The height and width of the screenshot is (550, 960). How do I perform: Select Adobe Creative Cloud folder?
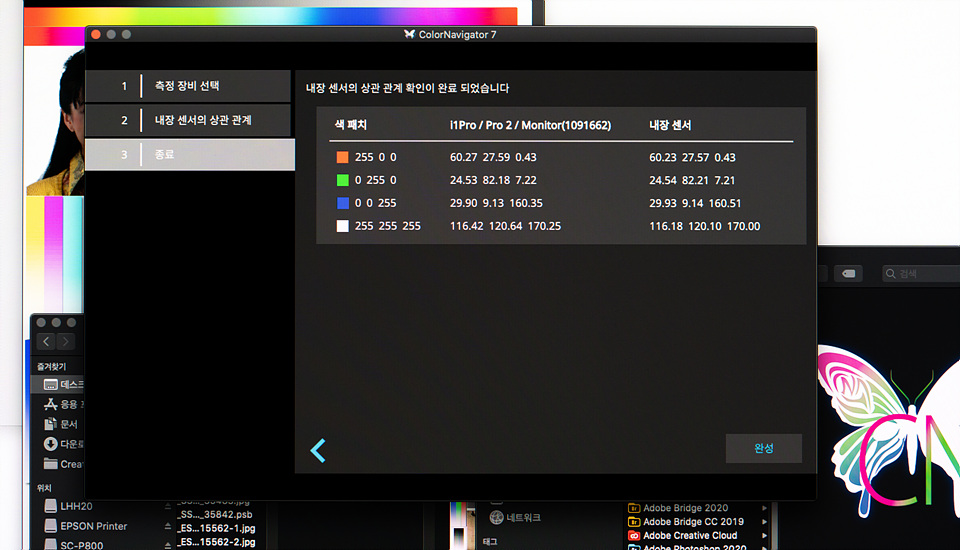(x=683, y=535)
